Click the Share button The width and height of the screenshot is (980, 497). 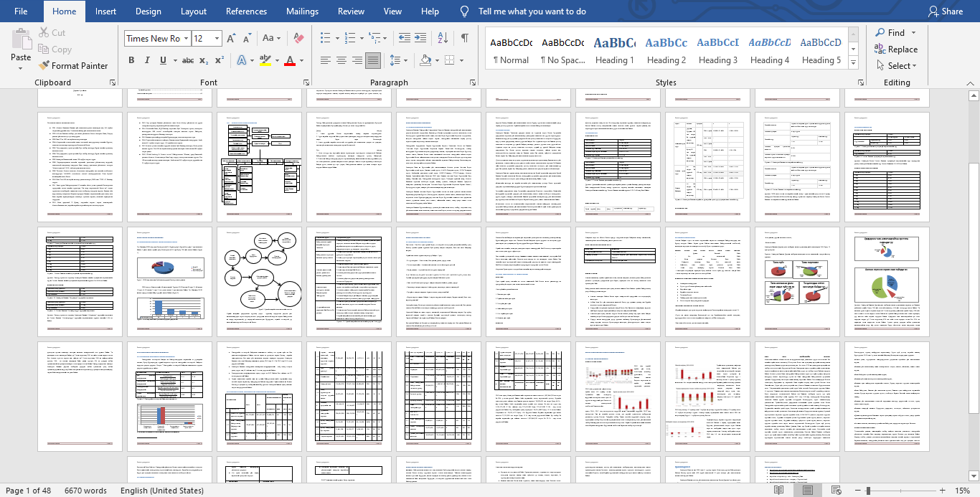tap(945, 11)
